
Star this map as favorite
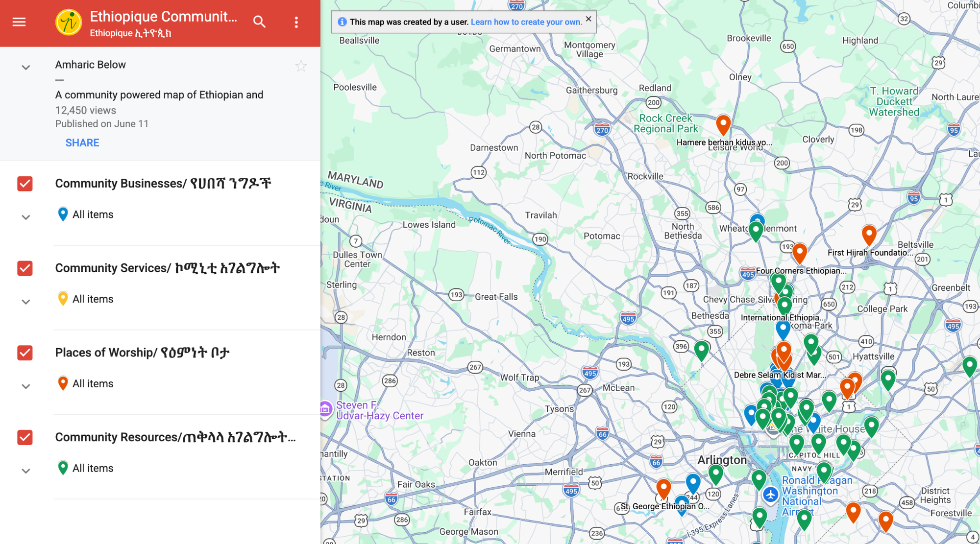[x=301, y=66]
